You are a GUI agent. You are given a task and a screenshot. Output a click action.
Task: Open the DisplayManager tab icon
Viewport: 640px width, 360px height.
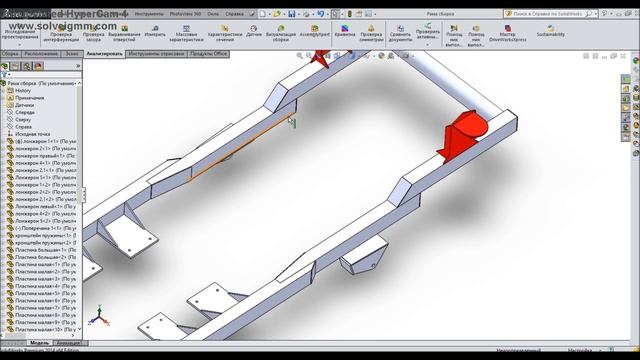(38, 66)
